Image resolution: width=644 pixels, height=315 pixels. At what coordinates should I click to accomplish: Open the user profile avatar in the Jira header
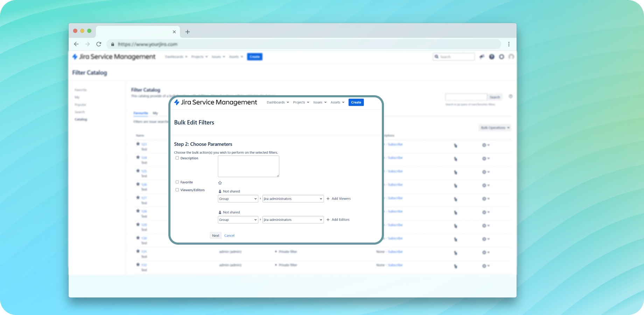[x=511, y=57]
